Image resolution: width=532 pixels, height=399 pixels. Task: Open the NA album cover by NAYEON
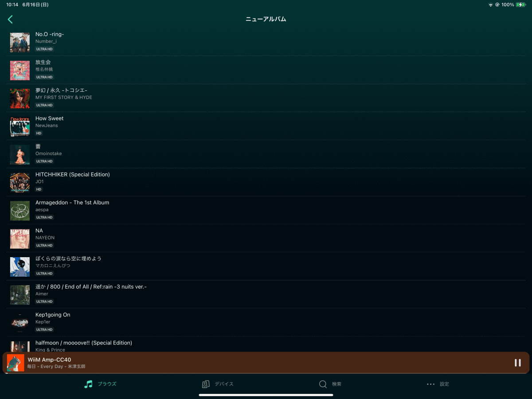coord(20,239)
